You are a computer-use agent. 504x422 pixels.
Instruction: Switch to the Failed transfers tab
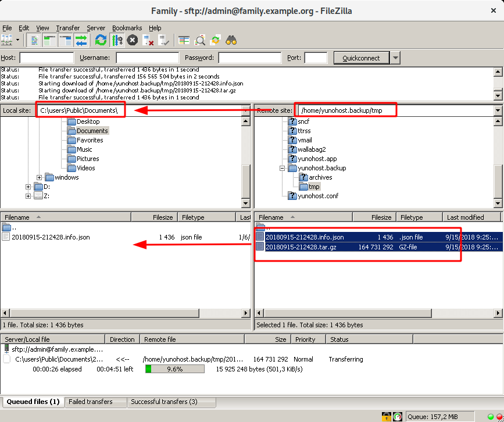tap(95, 402)
